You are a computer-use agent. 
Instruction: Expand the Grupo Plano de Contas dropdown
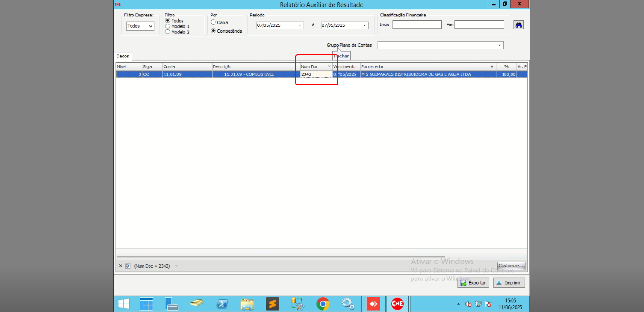pos(499,46)
